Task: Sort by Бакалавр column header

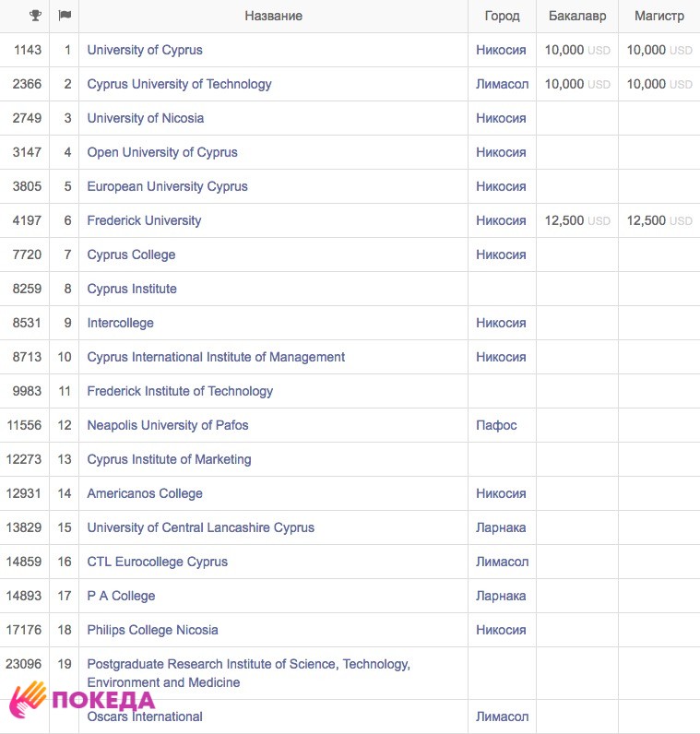Action: tap(576, 16)
